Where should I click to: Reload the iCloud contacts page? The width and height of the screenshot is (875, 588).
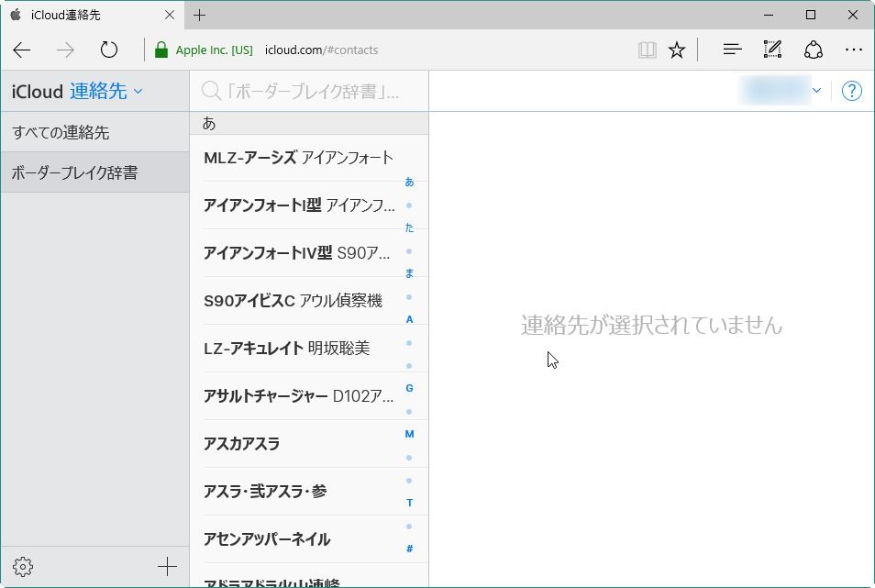pos(109,50)
